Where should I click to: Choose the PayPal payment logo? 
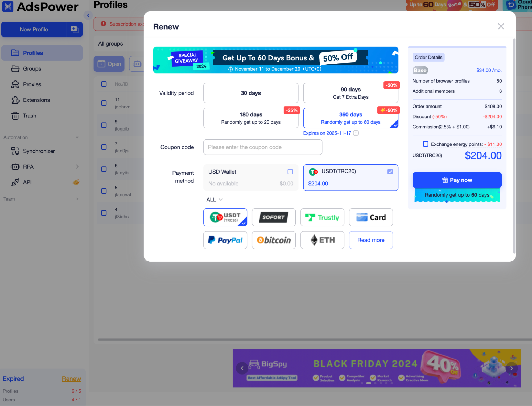[x=225, y=240]
